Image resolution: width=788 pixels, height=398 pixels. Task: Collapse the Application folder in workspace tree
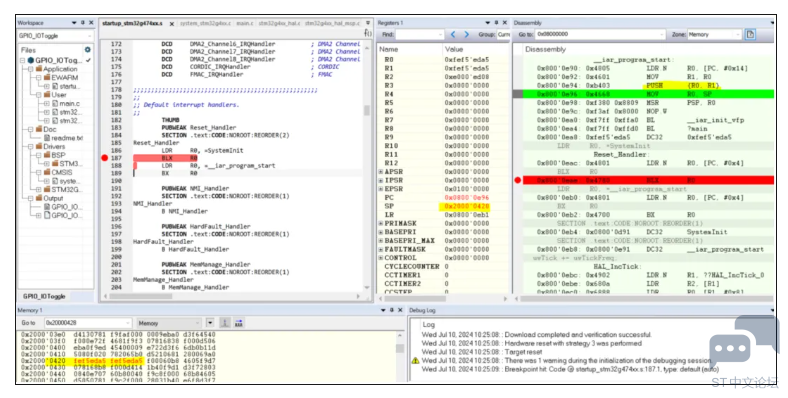(x=31, y=69)
